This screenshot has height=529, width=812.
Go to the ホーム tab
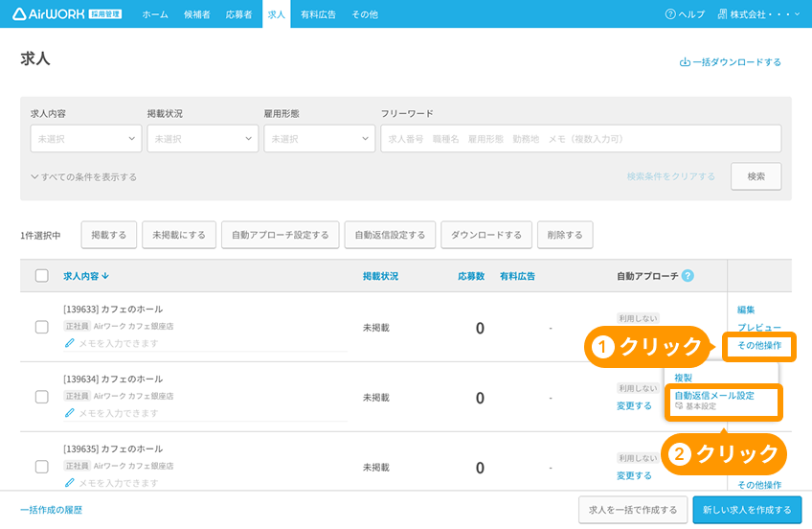click(x=155, y=14)
